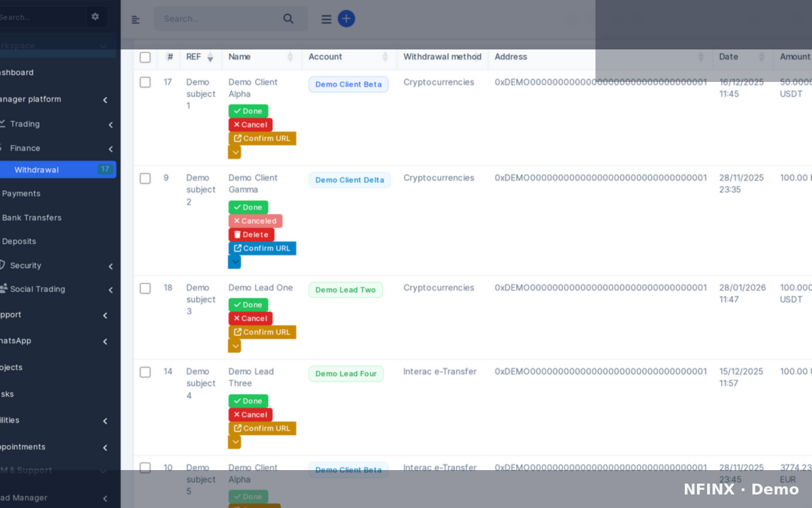Check row 10 Demo subject 5
This screenshot has width=812, height=508.
coord(145,468)
